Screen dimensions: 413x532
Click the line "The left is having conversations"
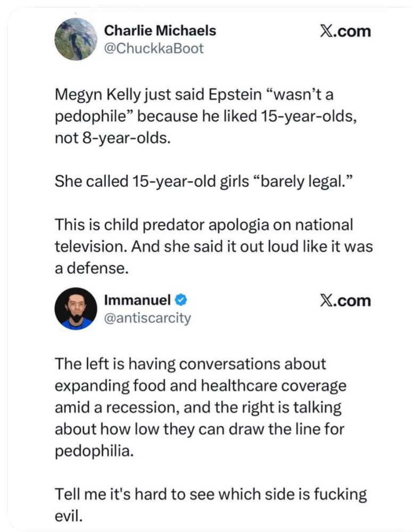tap(191, 365)
